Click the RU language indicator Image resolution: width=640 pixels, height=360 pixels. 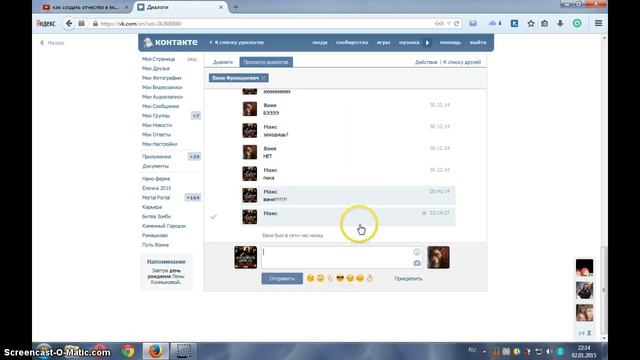point(472,350)
